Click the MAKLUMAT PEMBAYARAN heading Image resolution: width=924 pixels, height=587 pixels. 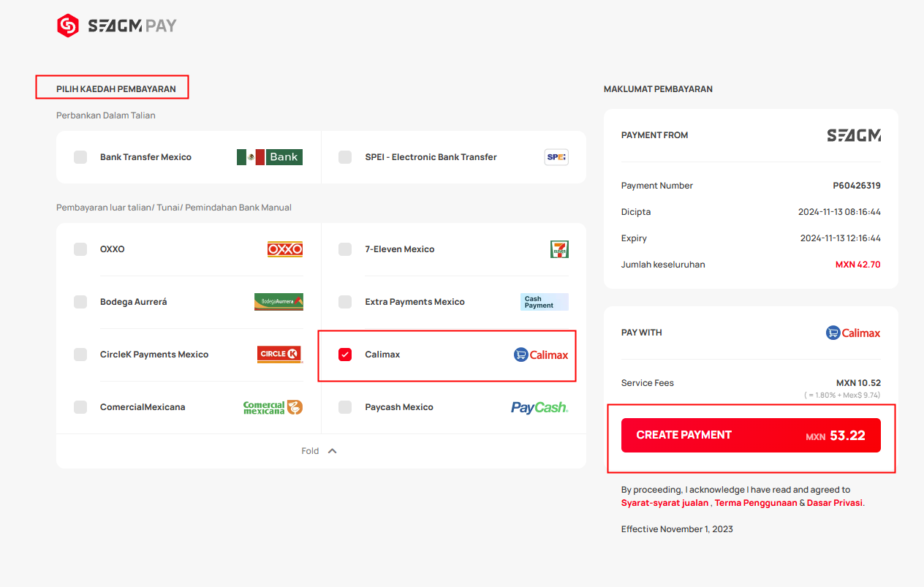coord(658,89)
